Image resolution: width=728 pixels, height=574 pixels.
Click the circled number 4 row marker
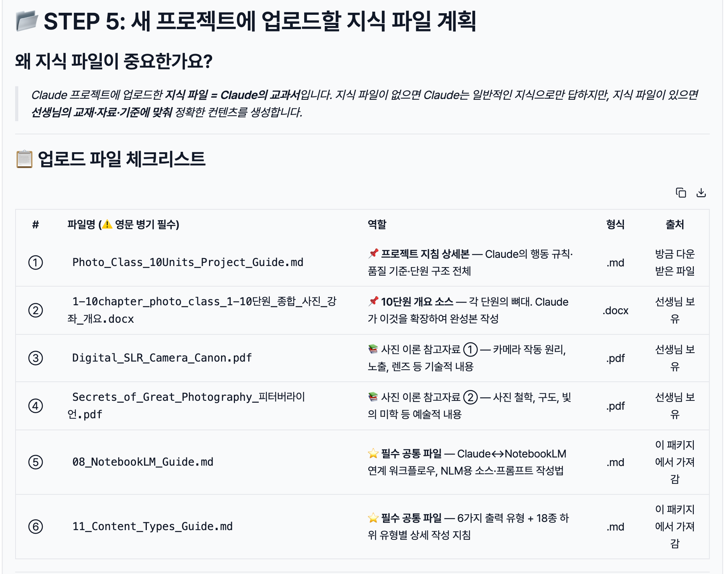(36, 406)
